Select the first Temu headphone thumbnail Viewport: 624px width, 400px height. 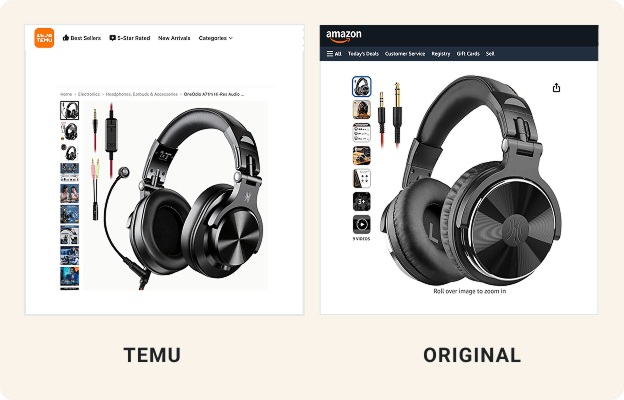[69, 110]
